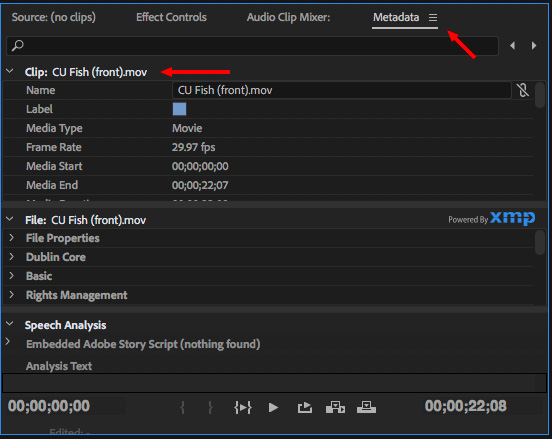
Task: Collapse the Speech Analysis section
Action: [10, 324]
